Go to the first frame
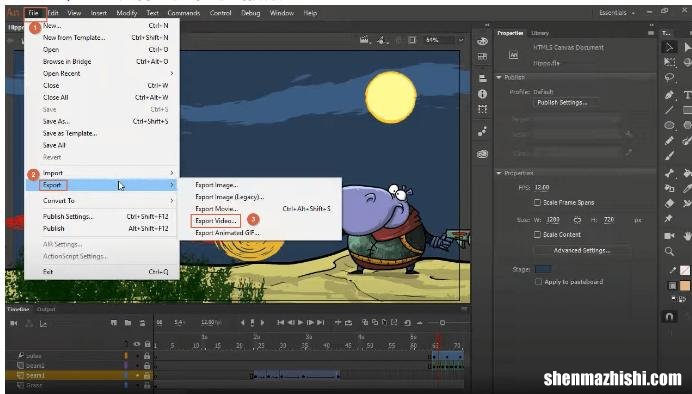 point(281,323)
